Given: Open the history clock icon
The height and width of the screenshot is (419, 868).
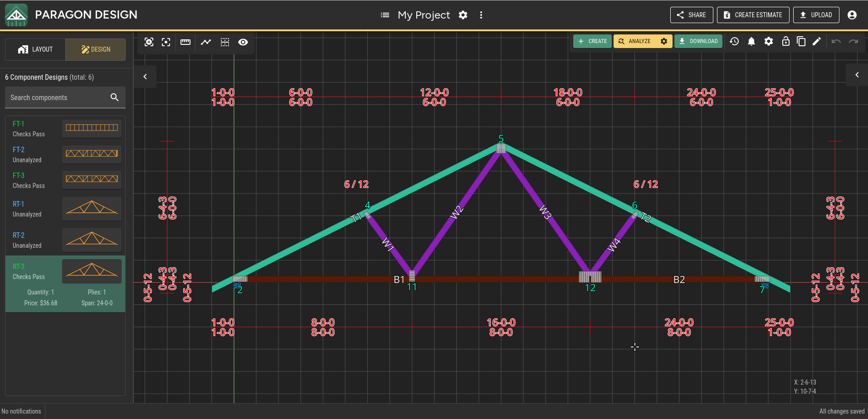Looking at the screenshot, I should click(x=734, y=41).
